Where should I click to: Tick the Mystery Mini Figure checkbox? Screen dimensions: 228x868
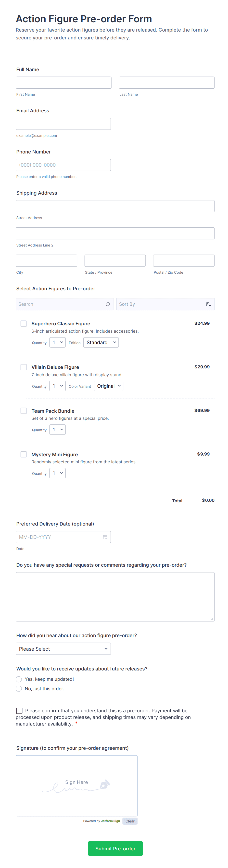(24, 454)
